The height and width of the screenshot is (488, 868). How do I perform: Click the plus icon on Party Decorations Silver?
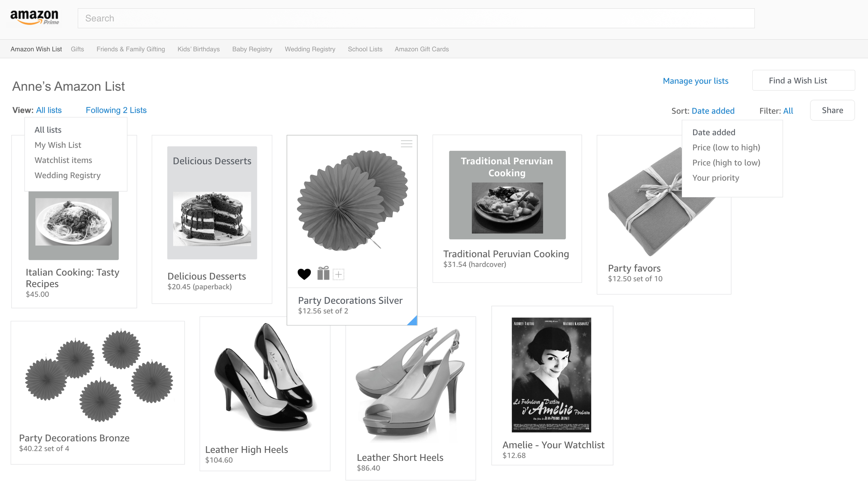[339, 274]
